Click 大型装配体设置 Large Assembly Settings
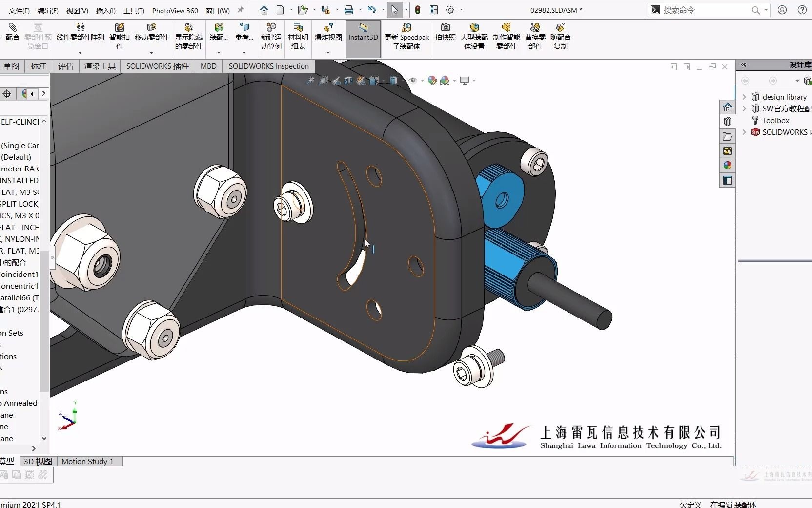Image resolution: width=812 pixels, height=508 pixels. pyautogui.click(x=474, y=37)
